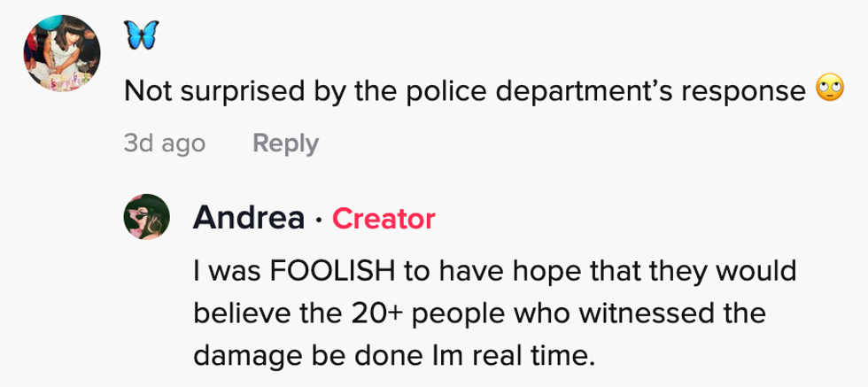Click the "3d ago" timestamp
This screenshot has width=868, height=387.
tap(165, 143)
